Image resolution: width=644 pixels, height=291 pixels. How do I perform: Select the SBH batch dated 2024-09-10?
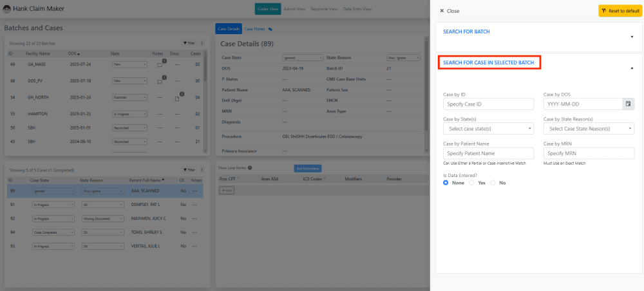click(x=105, y=142)
